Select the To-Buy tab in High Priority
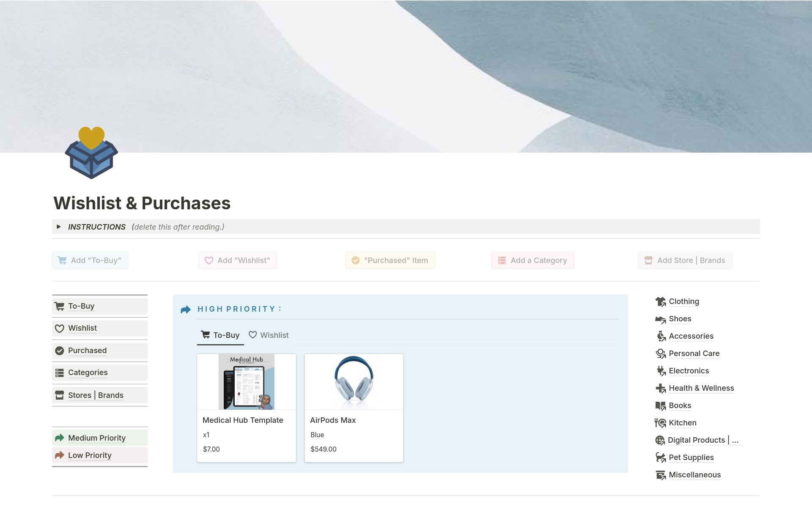Screen dimensions: 812x507 pos(220,335)
